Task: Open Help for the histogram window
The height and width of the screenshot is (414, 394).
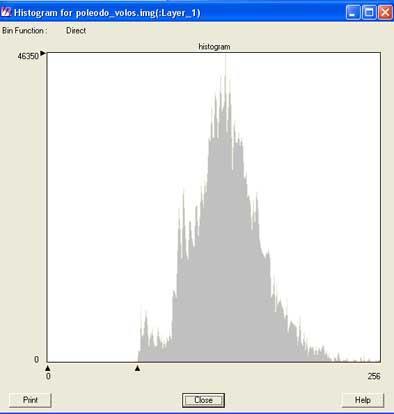Action: coord(363,400)
